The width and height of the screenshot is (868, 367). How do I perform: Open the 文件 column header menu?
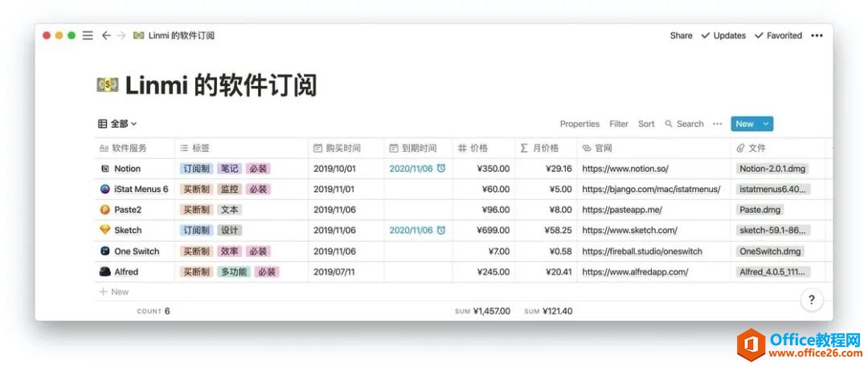click(778, 149)
